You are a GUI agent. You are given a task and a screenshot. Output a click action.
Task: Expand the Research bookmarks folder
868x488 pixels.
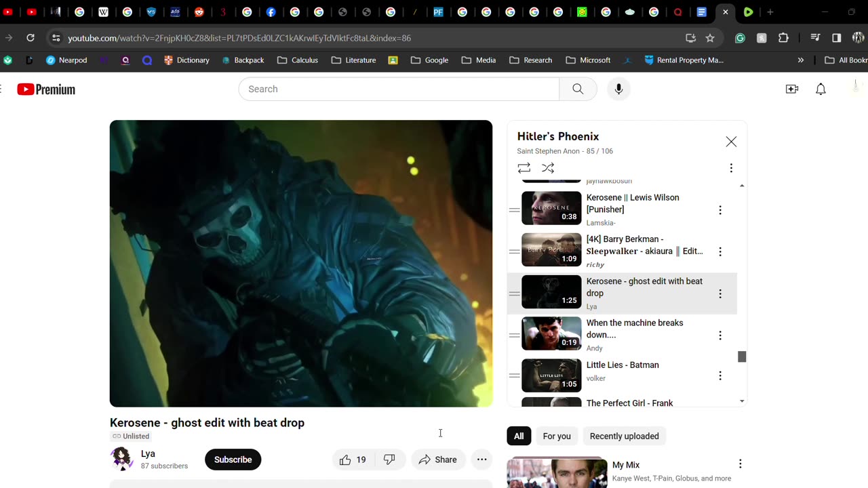(x=531, y=60)
